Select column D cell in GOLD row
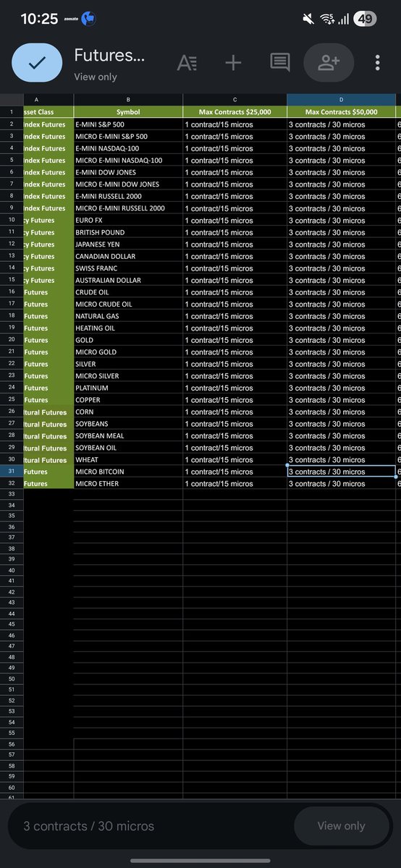The height and width of the screenshot is (868, 401). [x=341, y=340]
